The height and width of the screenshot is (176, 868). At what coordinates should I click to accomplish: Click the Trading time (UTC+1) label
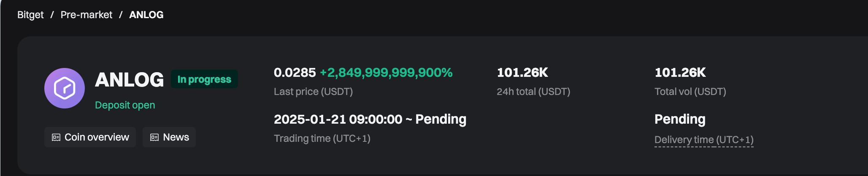(x=322, y=138)
